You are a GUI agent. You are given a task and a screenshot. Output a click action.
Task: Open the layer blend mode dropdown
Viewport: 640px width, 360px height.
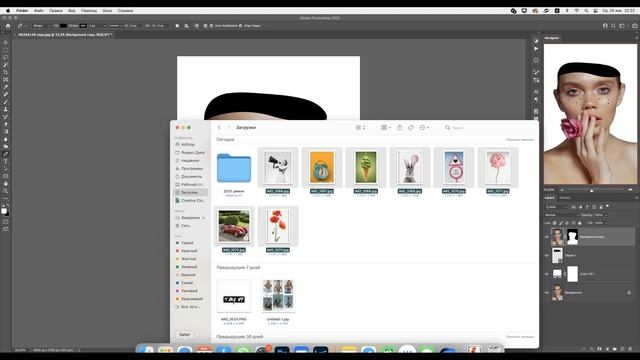point(561,215)
